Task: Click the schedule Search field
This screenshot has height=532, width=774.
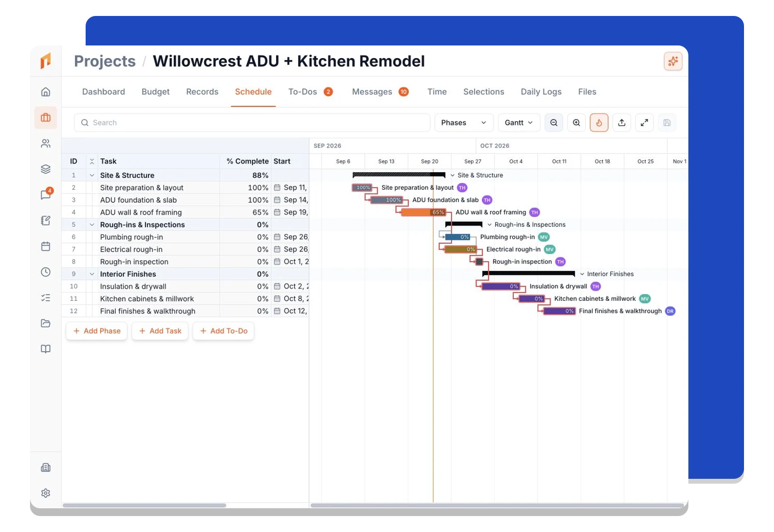Action: click(x=252, y=123)
